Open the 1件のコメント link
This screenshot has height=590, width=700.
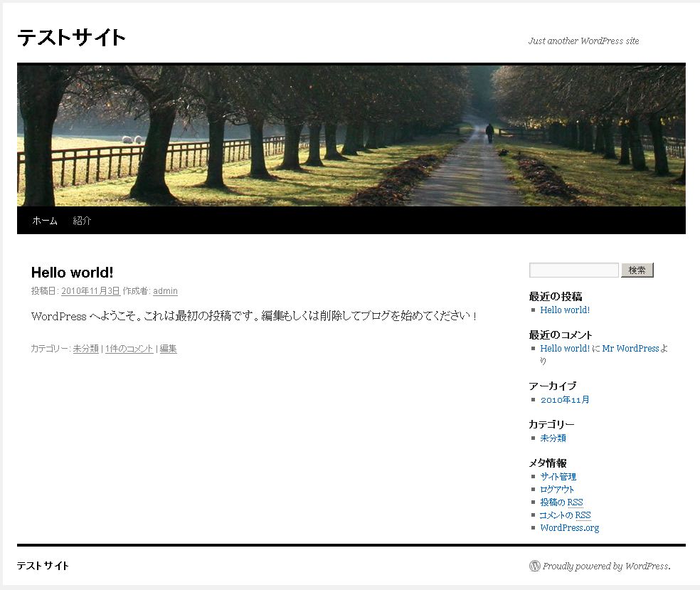pyautogui.click(x=129, y=349)
